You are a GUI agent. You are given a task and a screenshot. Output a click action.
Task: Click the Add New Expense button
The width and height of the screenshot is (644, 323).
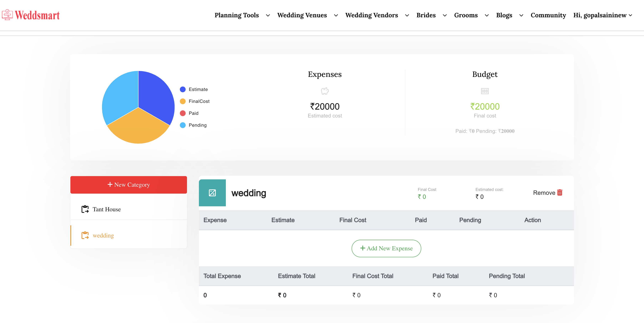(x=386, y=248)
